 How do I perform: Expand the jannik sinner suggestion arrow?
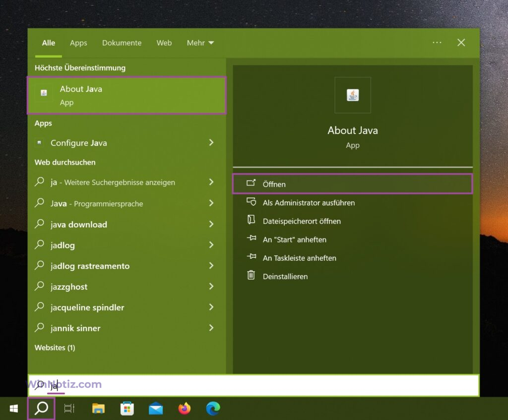[211, 328]
